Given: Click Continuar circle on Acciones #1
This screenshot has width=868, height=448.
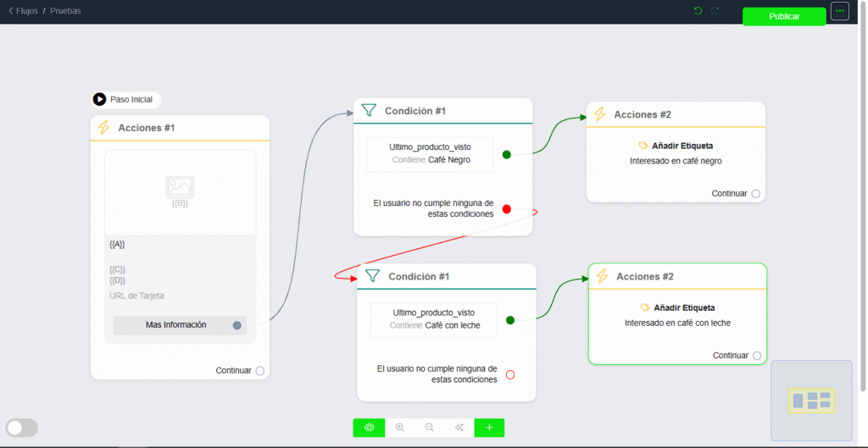Looking at the screenshot, I should (x=260, y=371).
